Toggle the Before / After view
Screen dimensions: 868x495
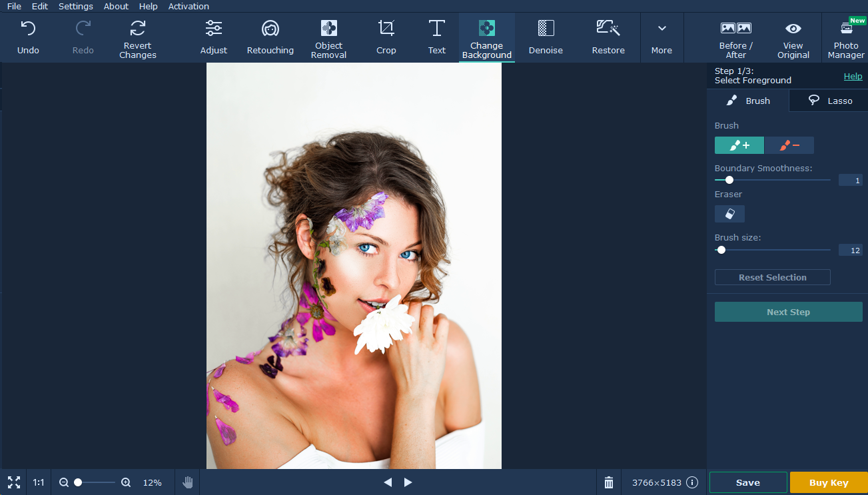736,38
